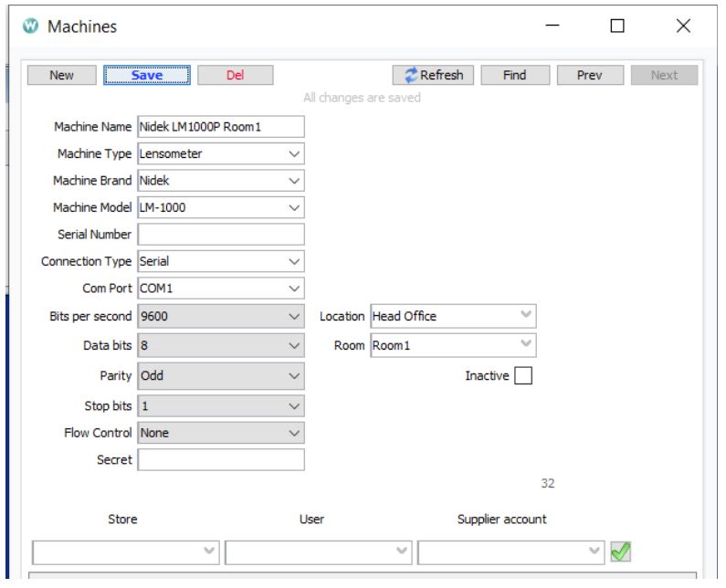Click the green checkmark confirm icon
The height and width of the screenshot is (588, 726).
coord(623,553)
